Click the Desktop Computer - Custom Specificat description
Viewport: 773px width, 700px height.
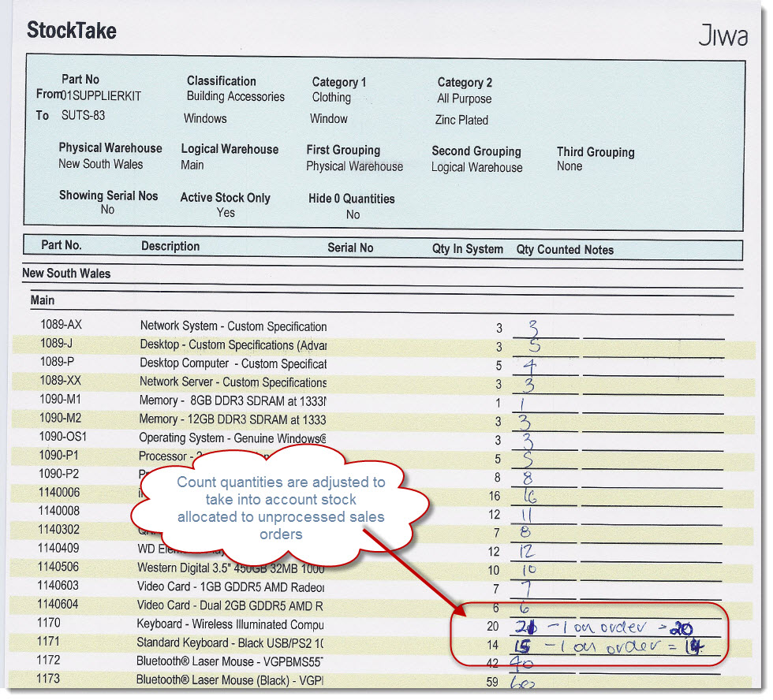coord(233,363)
